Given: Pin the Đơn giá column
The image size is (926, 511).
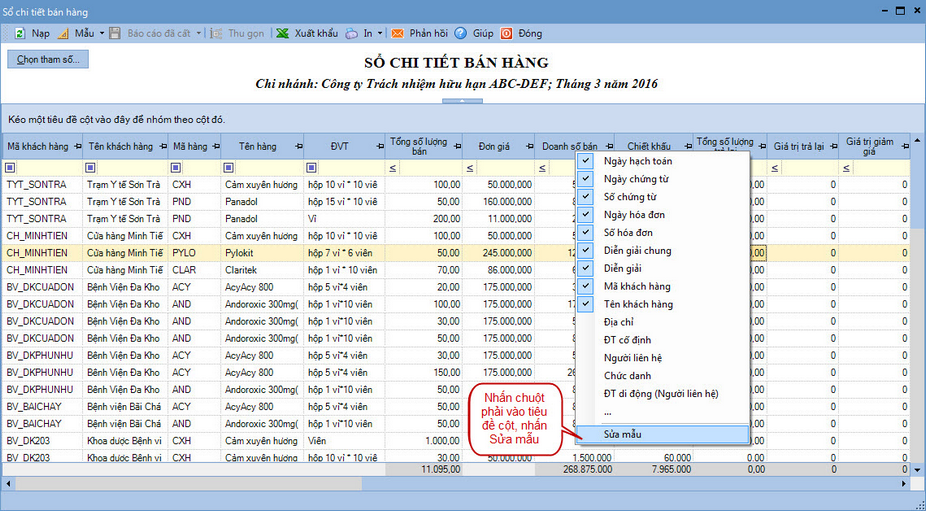Looking at the screenshot, I should [530, 147].
